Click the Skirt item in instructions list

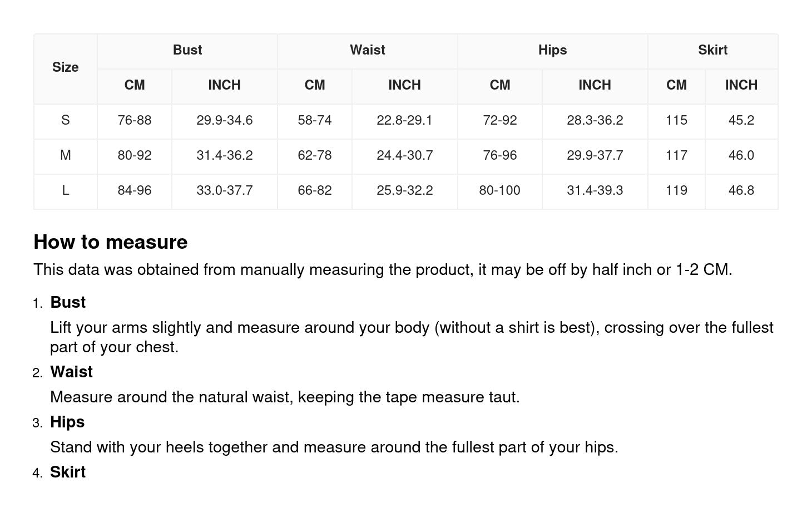click(x=68, y=472)
